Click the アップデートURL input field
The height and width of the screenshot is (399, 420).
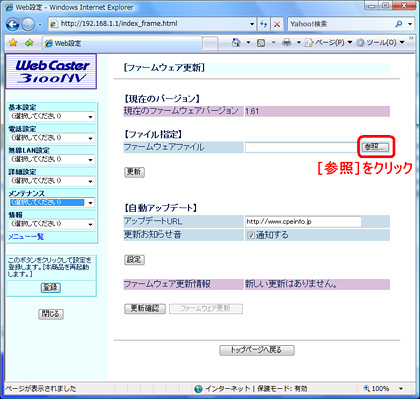[x=303, y=221]
